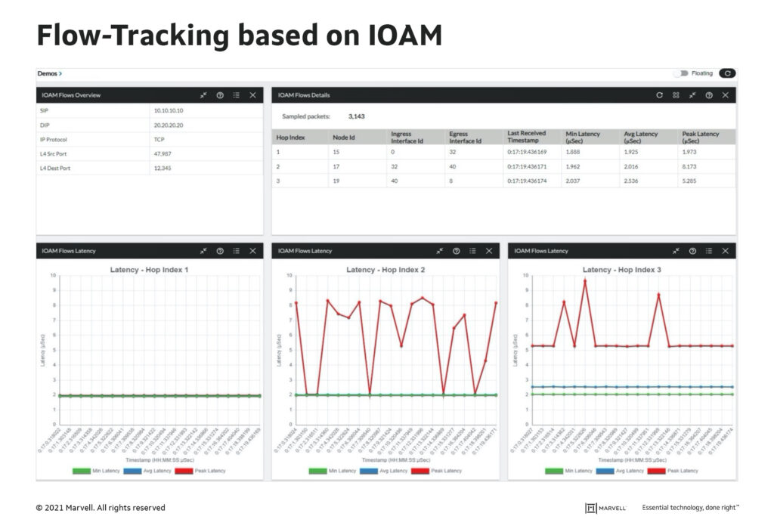This screenshot has width=774, height=532.
Task: Close the IOAM Flows Details panel
Action: tap(725, 95)
